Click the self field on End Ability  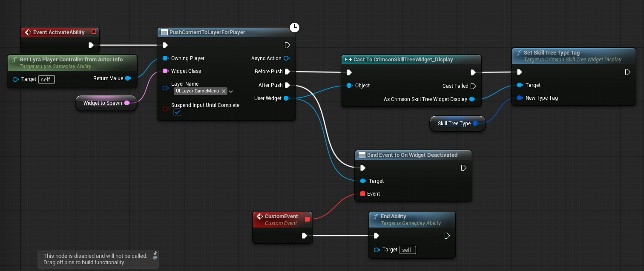point(408,250)
